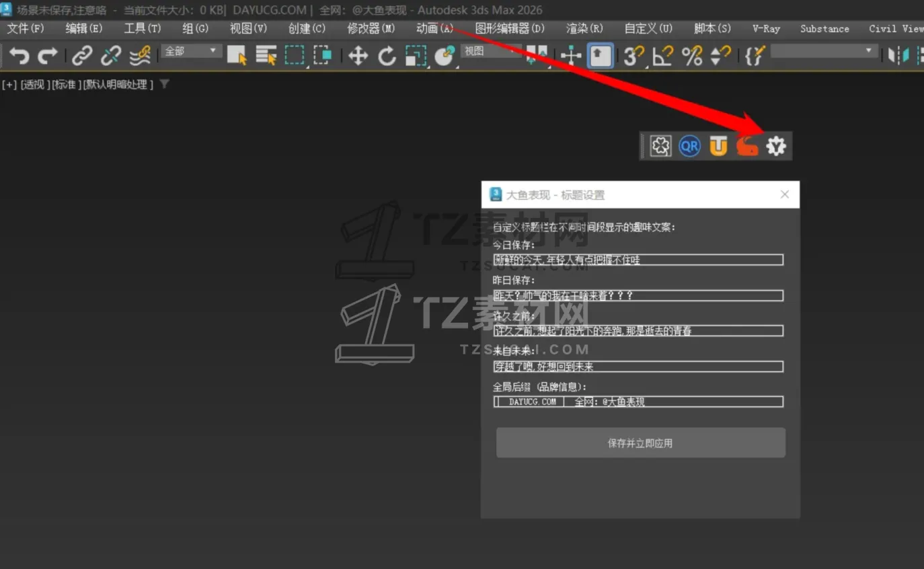Viewport: 924px width, 569px height.
Task: Select and Link tool
Action: 82,55
